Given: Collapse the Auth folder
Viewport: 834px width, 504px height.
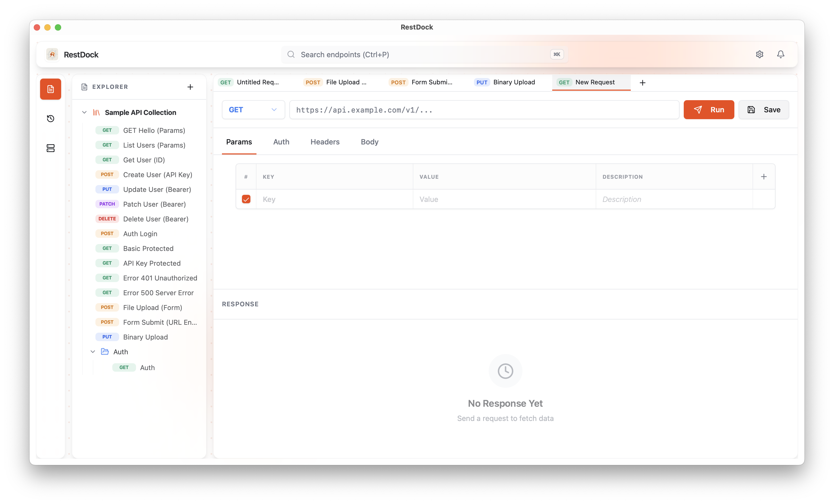Looking at the screenshot, I should point(93,351).
